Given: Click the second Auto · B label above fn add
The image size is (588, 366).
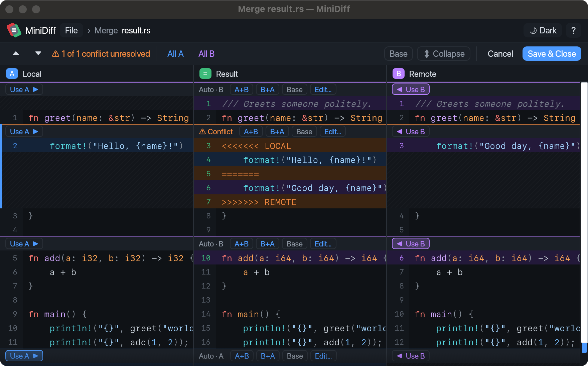Looking at the screenshot, I should tap(211, 244).
